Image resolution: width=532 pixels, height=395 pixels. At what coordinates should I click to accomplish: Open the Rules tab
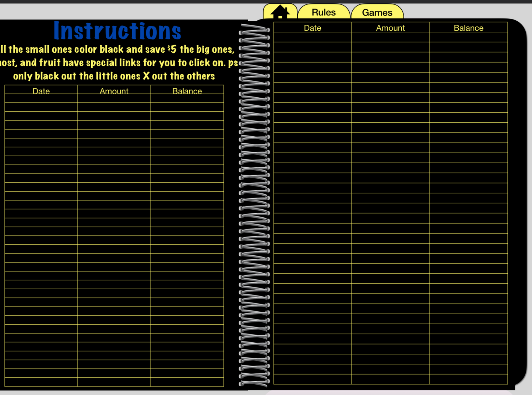(x=324, y=12)
